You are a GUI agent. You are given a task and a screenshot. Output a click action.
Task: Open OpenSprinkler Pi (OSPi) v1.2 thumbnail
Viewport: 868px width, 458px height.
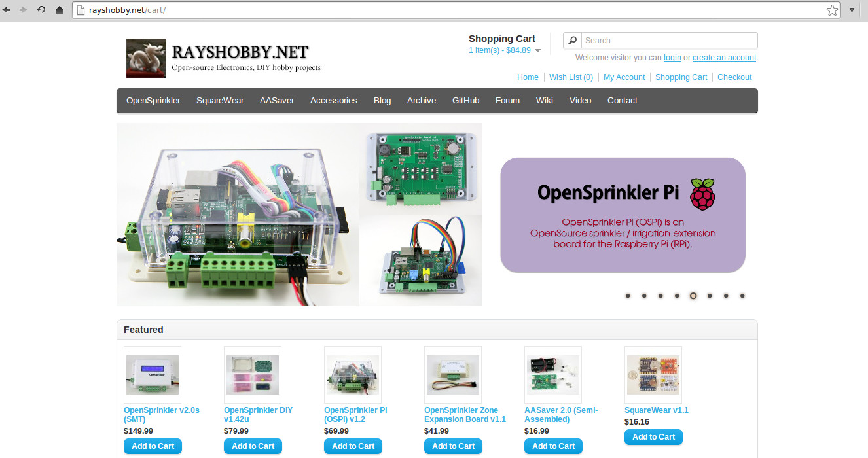[x=353, y=375]
